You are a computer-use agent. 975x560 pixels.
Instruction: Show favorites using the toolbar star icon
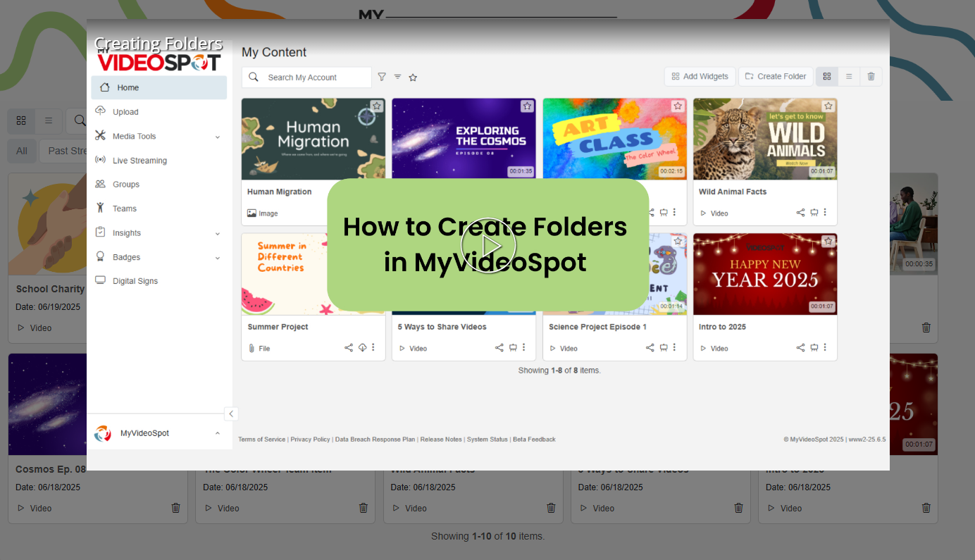tap(413, 77)
